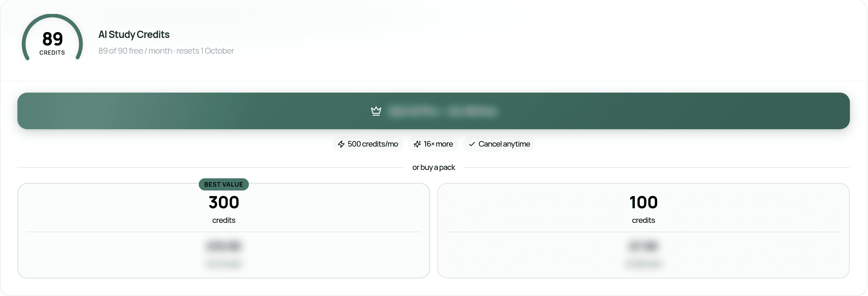Click the checkmark icon beside Cancel anytime
The image size is (868, 296).
click(472, 144)
